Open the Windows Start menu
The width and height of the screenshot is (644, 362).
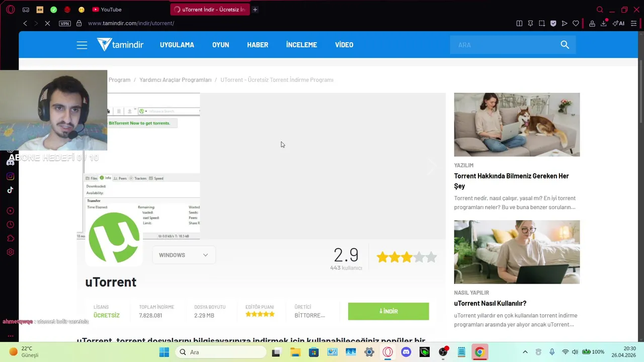164,352
